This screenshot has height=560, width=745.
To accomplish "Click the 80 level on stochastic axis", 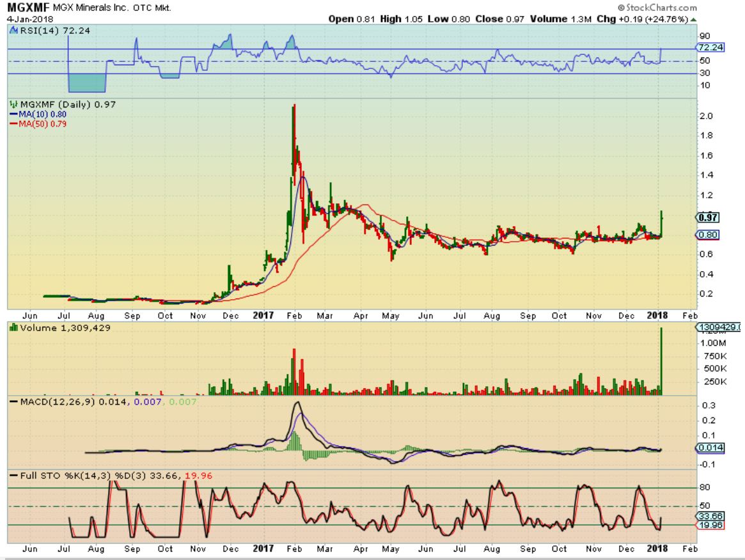I will [705, 487].
